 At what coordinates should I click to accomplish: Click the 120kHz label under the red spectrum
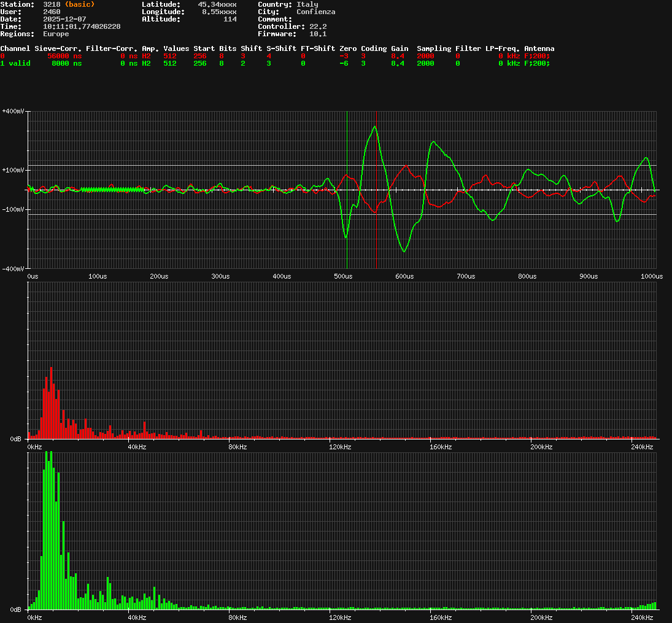(x=339, y=447)
